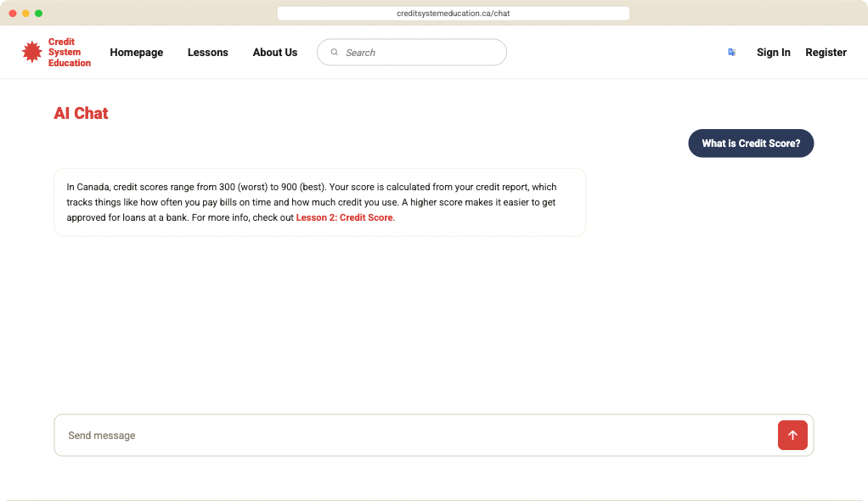
Task: Click the Credit System Education starburst logo
Action: click(x=32, y=52)
